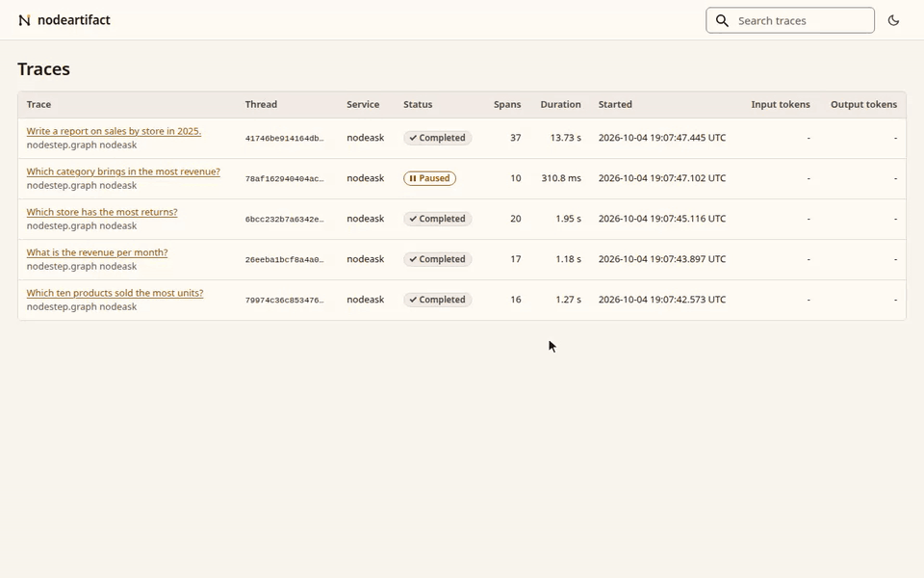924x578 pixels.
Task: Click start time 19:07:42.573 UTC
Action: (x=662, y=300)
